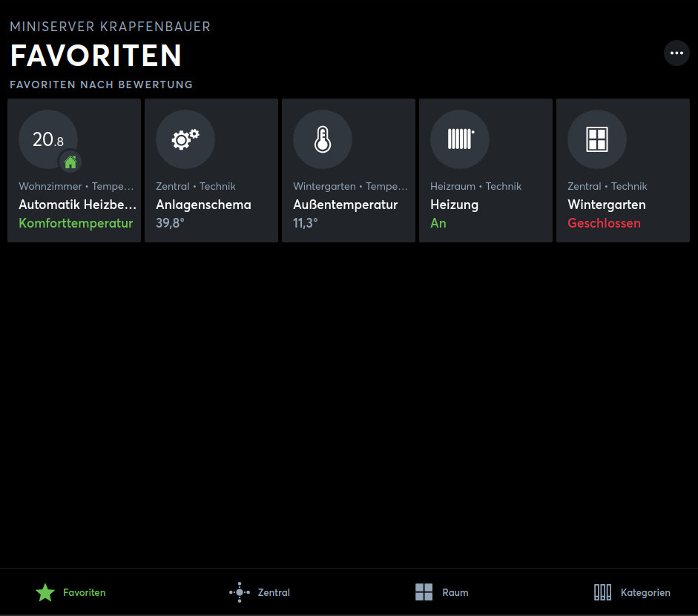Open the Kategorien tab

click(x=645, y=593)
